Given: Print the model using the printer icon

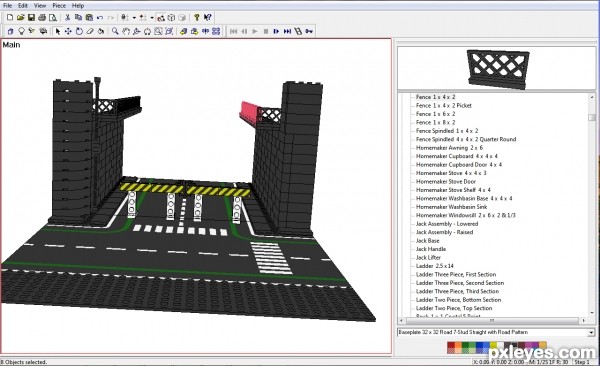Looking at the screenshot, I should coord(42,17).
